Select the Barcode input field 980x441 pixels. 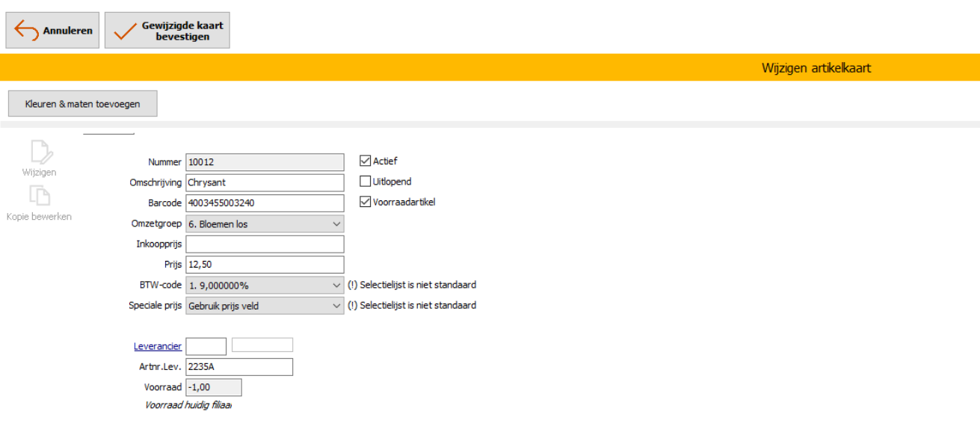coord(265,203)
